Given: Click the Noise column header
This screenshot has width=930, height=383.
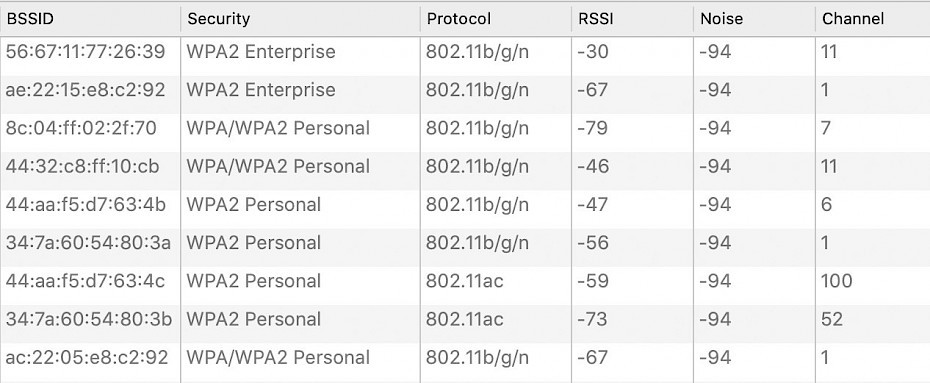Looking at the screenshot, I should 754,19.
